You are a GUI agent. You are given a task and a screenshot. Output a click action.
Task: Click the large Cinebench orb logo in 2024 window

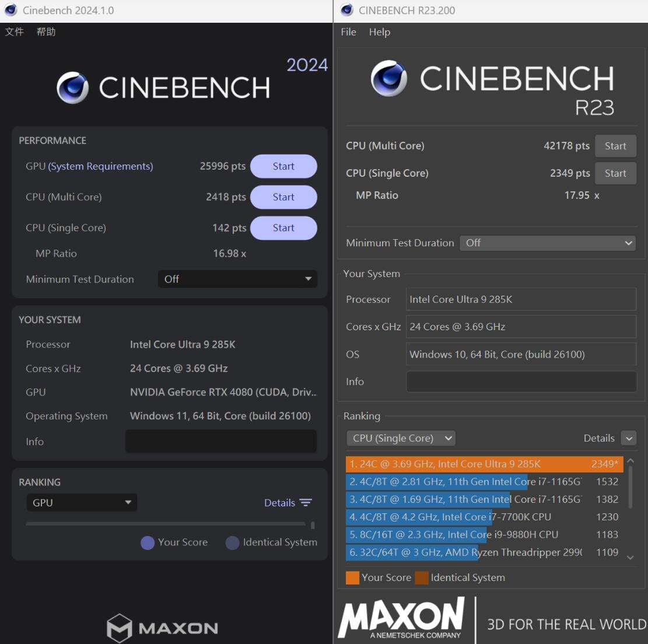pyautogui.click(x=72, y=87)
